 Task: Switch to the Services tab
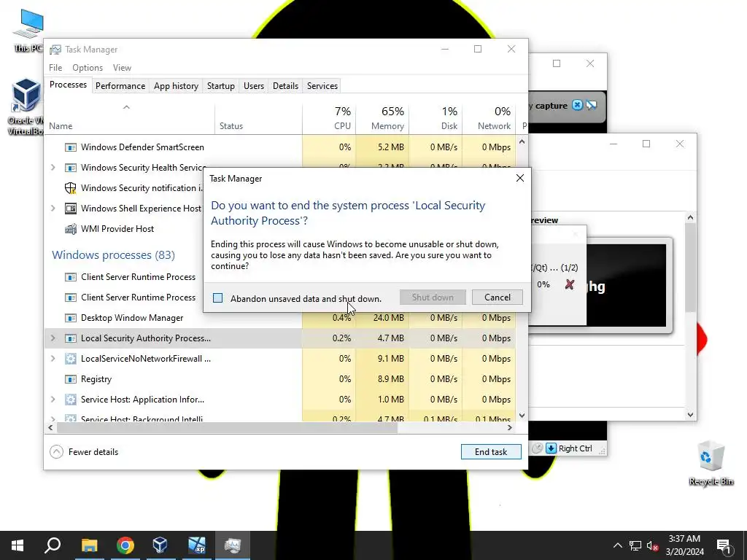point(322,86)
